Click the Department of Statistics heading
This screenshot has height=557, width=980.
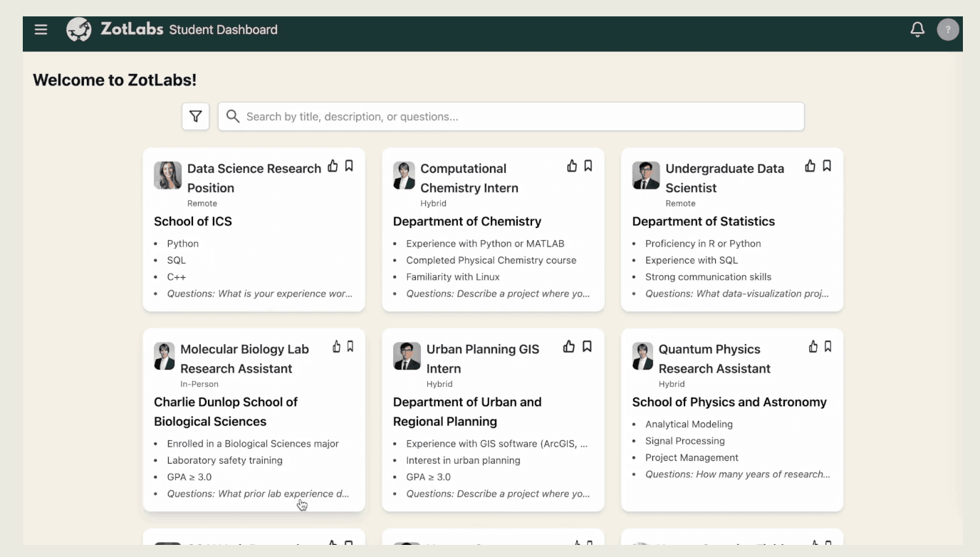704,222
